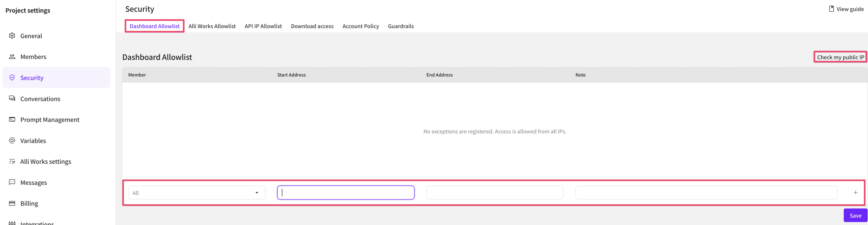Switch to the Alli Works Allowlist tab

(212, 26)
